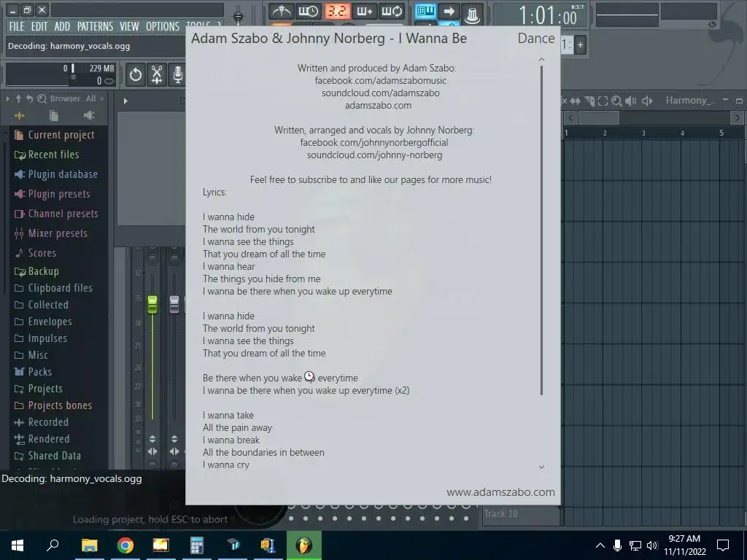747x560 pixels.
Task: Click the green mixer volume fader
Action: (152, 305)
